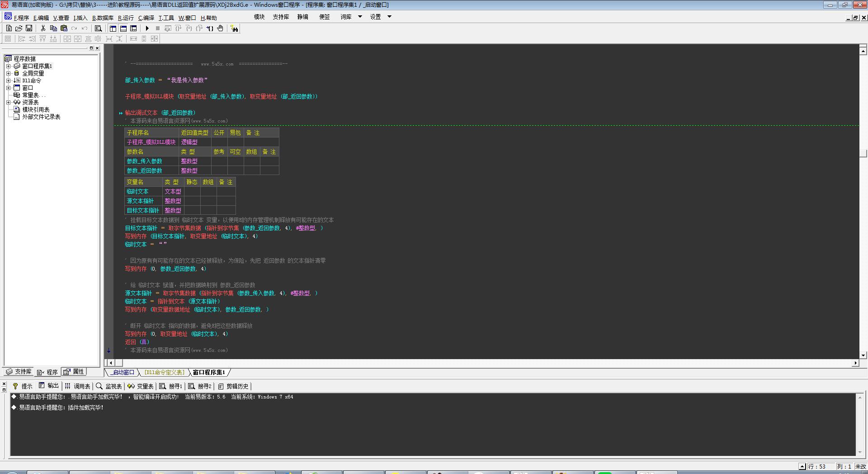868x474 pixels.
Task: Switch to the [Dll命令定义表] editor tab
Action: pyautogui.click(x=164, y=372)
